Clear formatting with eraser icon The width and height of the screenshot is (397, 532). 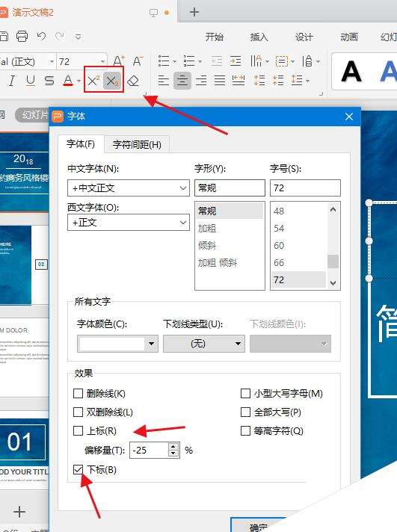tap(133, 81)
